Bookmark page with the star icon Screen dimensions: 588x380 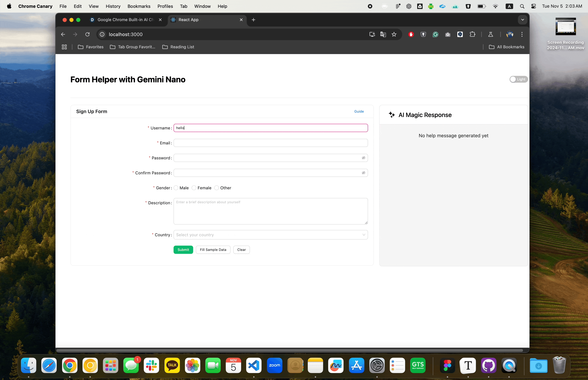(394, 34)
